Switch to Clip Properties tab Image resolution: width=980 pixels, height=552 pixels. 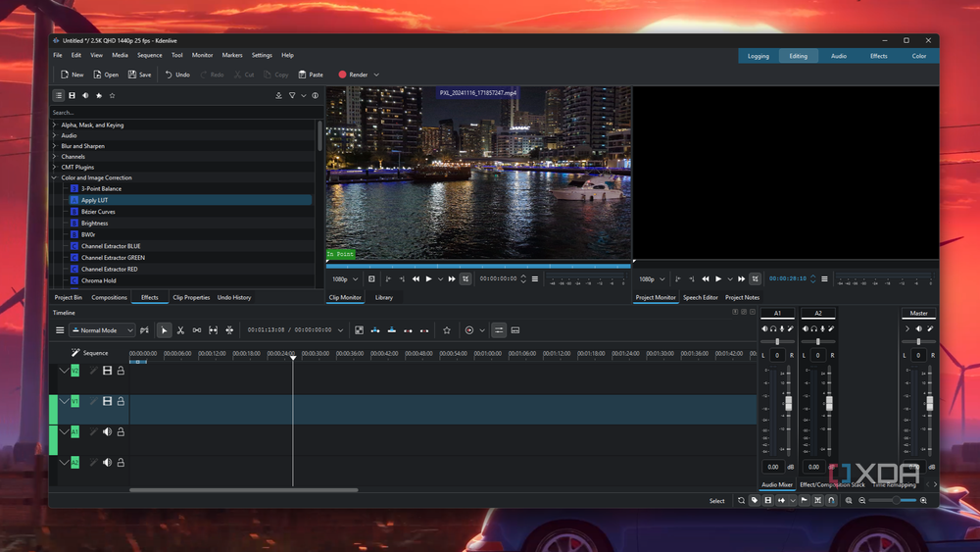pyautogui.click(x=191, y=297)
